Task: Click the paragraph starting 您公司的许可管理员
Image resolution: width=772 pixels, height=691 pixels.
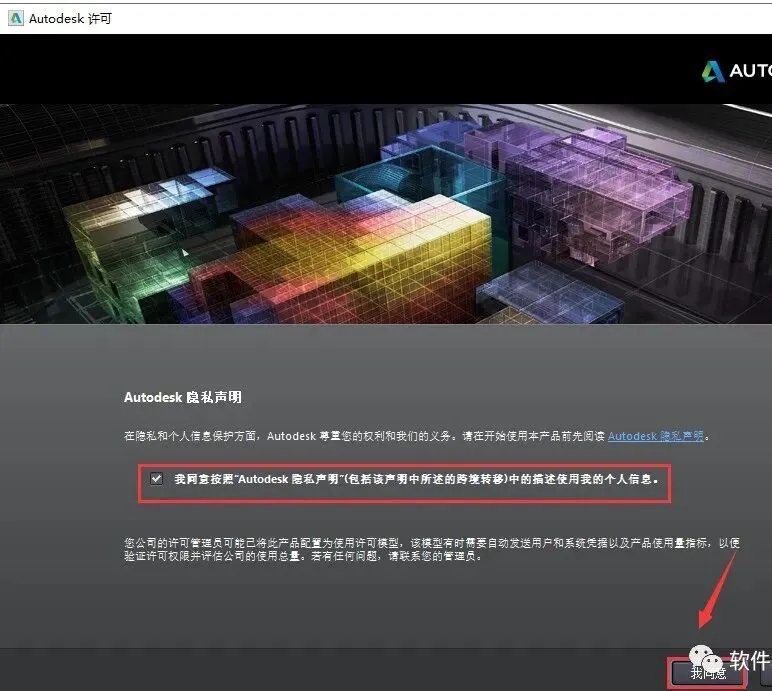Action: coord(432,549)
